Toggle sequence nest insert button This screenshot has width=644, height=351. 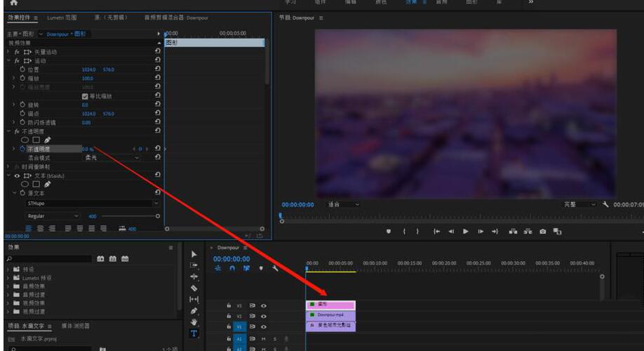coord(217,268)
